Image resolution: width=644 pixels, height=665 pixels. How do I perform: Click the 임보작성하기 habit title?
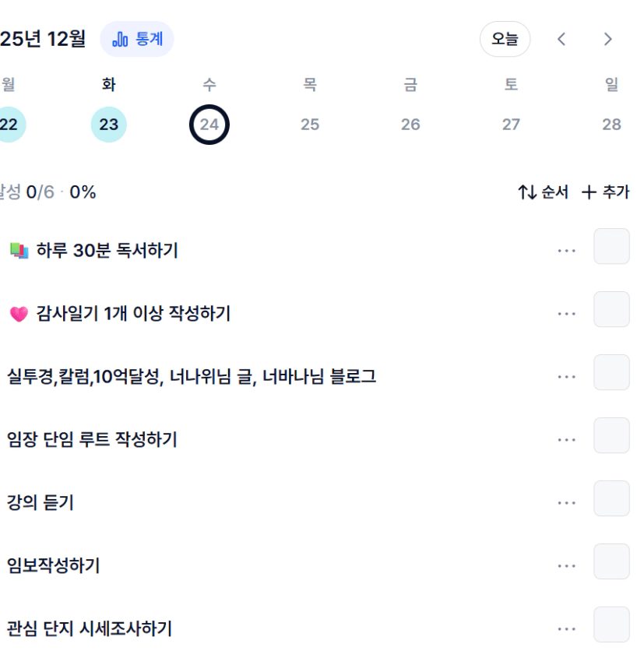click(54, 566)
